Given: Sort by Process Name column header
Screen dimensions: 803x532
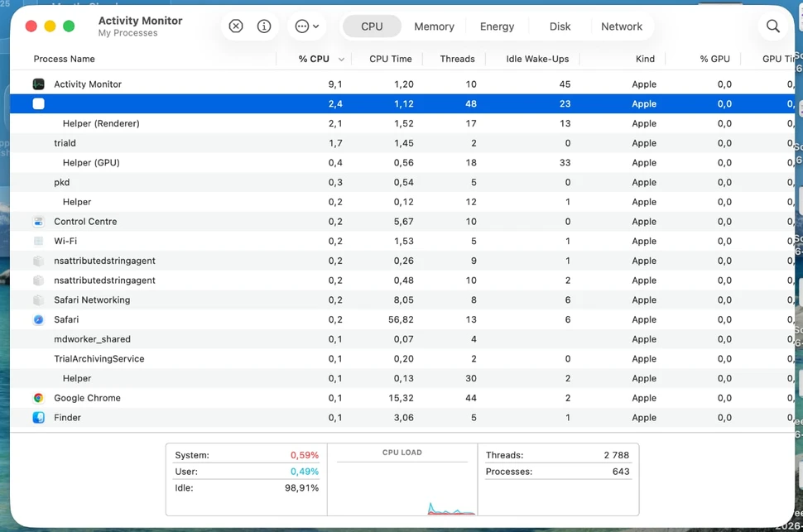Looking at the screenshot, I should [x=64, y=59].
